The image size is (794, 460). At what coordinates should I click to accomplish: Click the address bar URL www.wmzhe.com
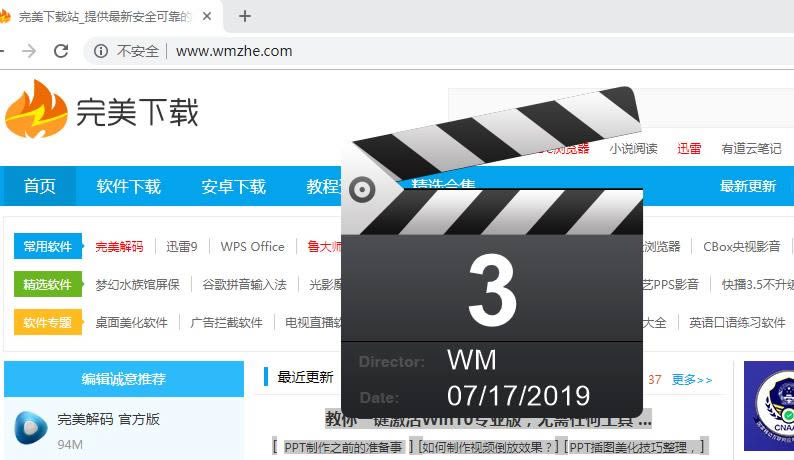(234, 51)
